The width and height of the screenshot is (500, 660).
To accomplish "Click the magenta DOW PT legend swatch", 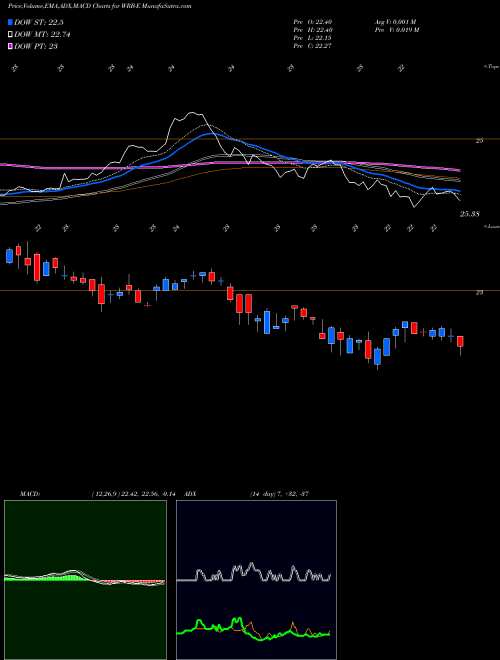I will [x=10, y=46].
